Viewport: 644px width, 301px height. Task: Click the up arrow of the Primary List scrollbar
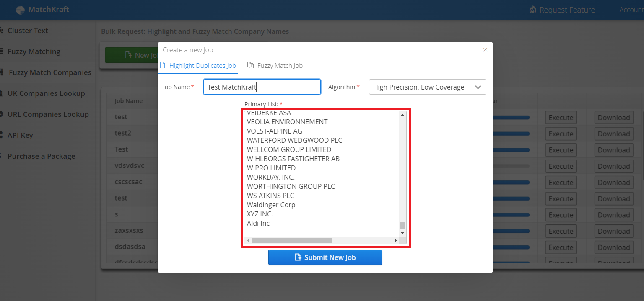pos(402,115)
